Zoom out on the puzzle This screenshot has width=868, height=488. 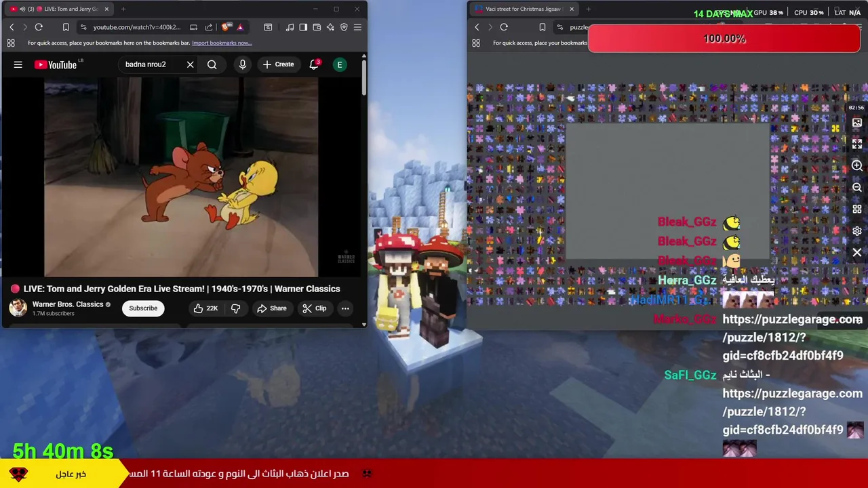[857, 188]
